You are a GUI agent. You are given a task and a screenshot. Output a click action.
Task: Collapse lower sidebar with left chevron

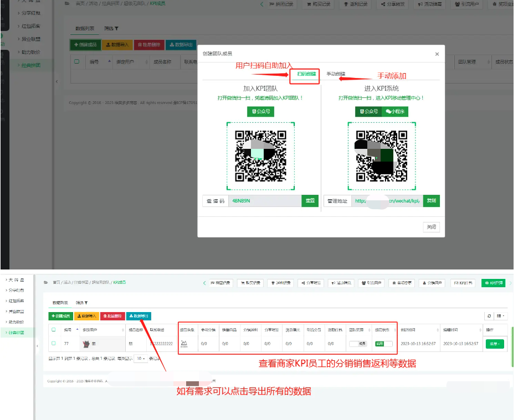[x=37, y=346]
